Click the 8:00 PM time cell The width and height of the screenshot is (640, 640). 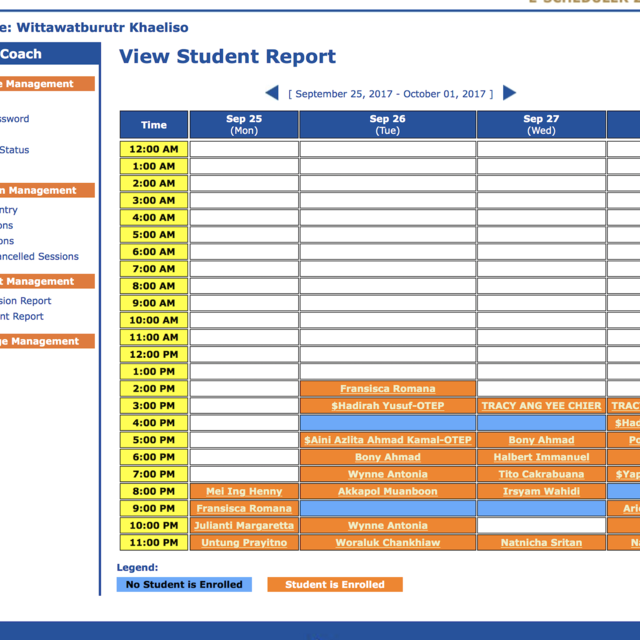[x=154, y=491]
